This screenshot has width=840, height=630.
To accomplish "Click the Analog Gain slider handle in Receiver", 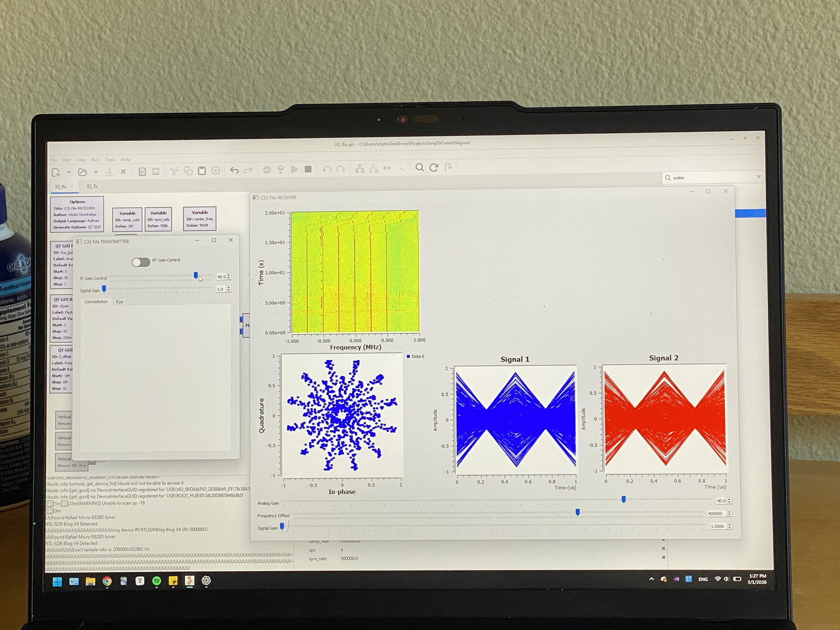I will [x=623, y=500].
